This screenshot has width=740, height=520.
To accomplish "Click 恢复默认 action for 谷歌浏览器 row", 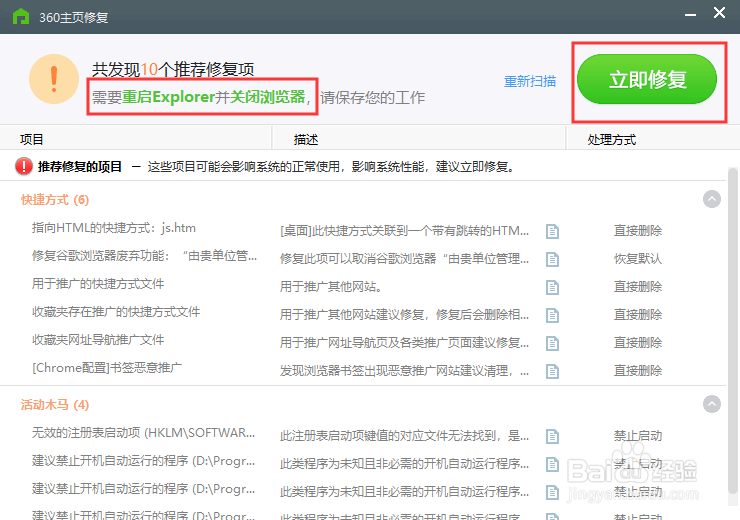I will tap(638, 259).
